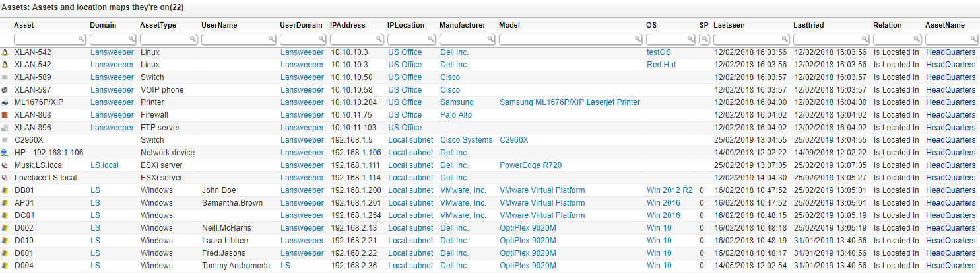The image size is (980, 273).
Task: Click the Windows icon beside D004
Action: (x=5, y=266)
